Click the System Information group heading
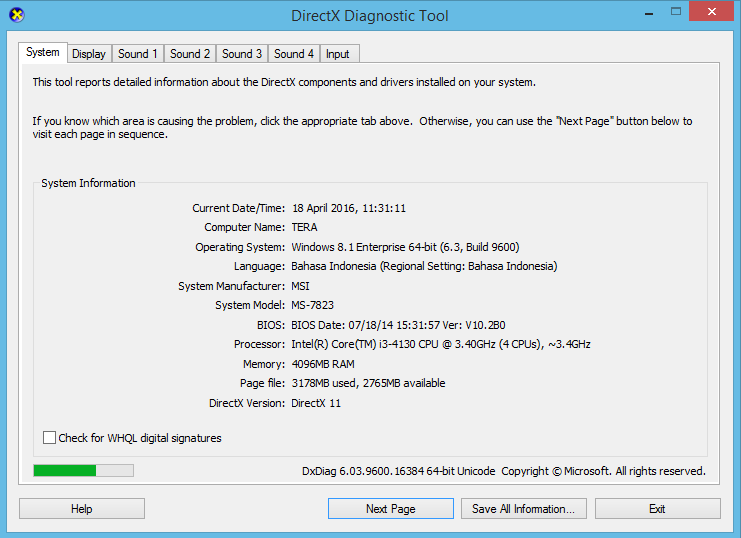Image resolution: width=741 pixels, height=538 pixels. point(88,183)
